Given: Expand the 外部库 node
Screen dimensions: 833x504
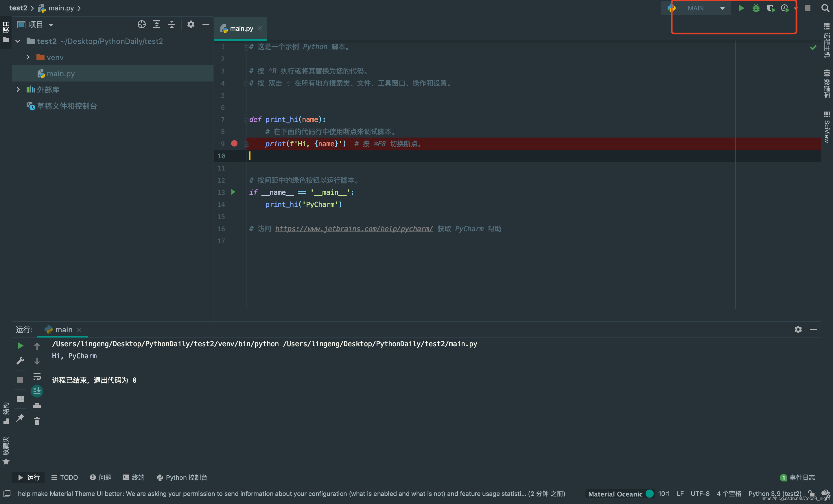Looking at the screenshot, I should (18, 90).
